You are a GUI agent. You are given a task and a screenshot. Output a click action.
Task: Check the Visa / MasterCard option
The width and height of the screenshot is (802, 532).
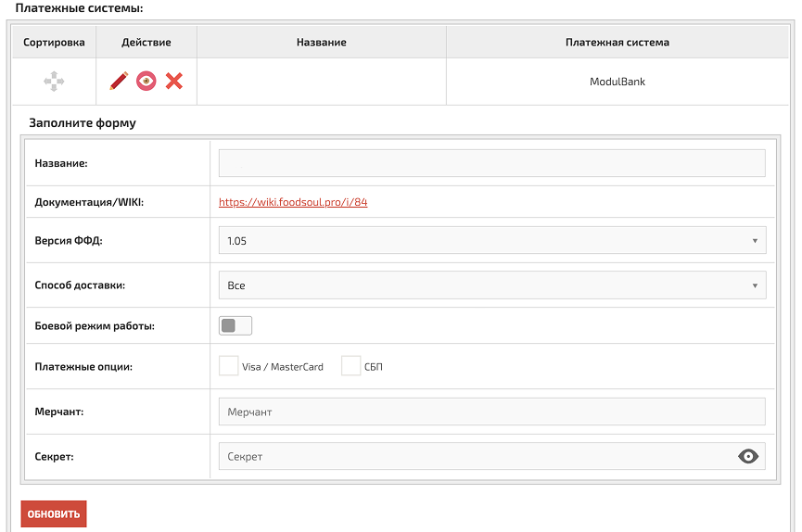(x=229, y=366)
